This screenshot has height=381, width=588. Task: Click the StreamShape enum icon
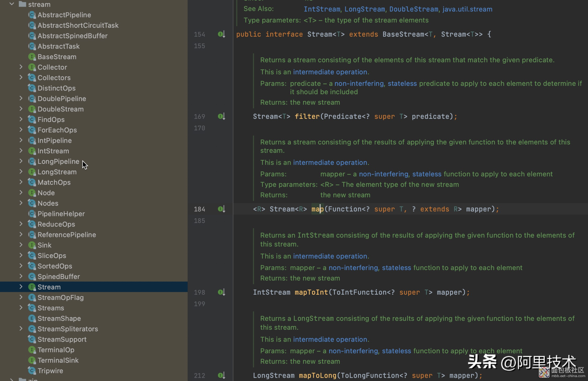pos(32,319)
